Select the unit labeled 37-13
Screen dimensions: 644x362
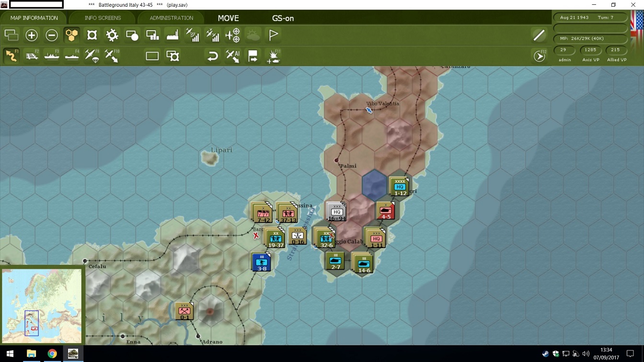click(287, 212)
